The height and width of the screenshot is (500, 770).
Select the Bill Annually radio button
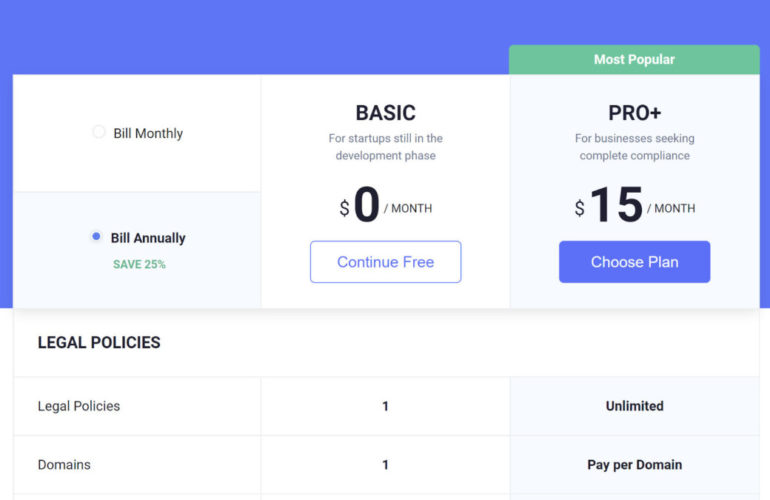[x=97, y=237]
